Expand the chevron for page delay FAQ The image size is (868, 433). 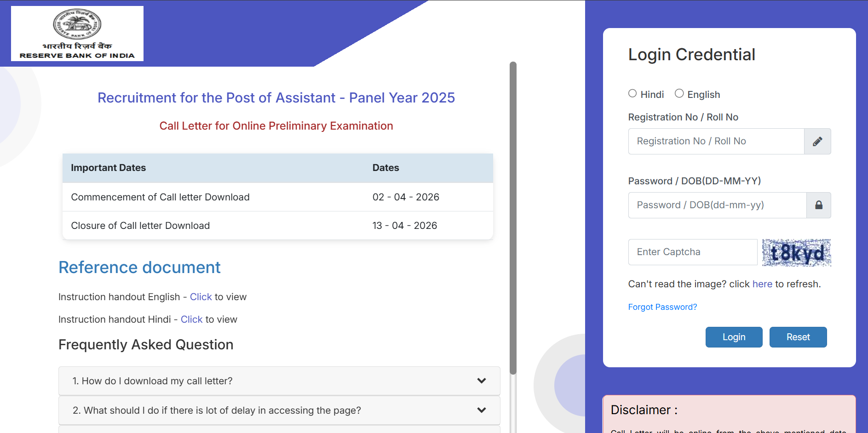(x=482, y=410)
